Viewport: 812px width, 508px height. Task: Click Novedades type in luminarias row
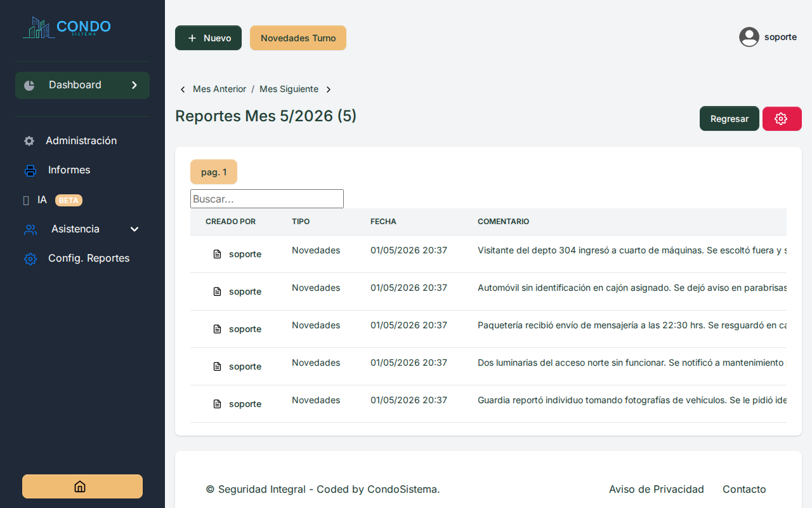pos(316,363)
